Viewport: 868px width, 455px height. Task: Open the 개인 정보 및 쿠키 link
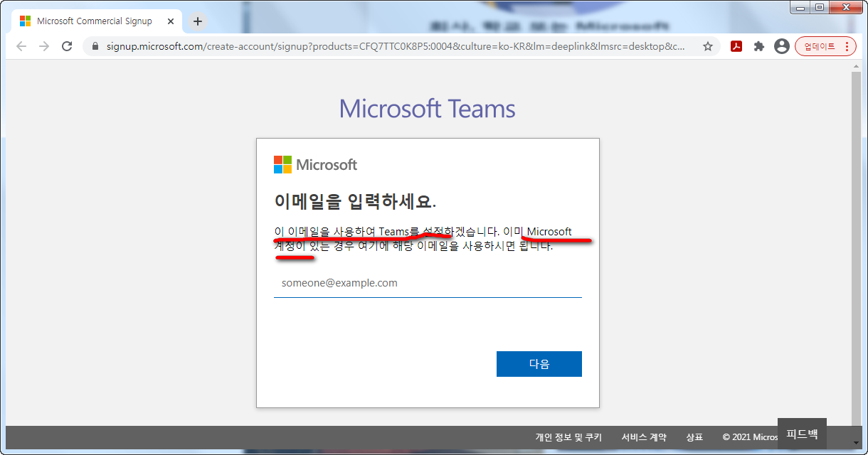coord(568,437)
